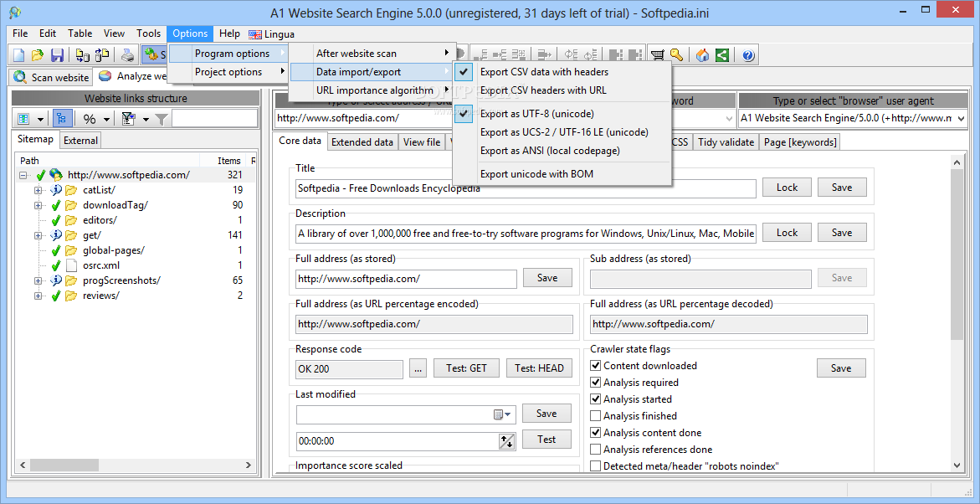Click the Print toolbar icon
Viewport: 980px width, 504px height.
click(127, 55)
